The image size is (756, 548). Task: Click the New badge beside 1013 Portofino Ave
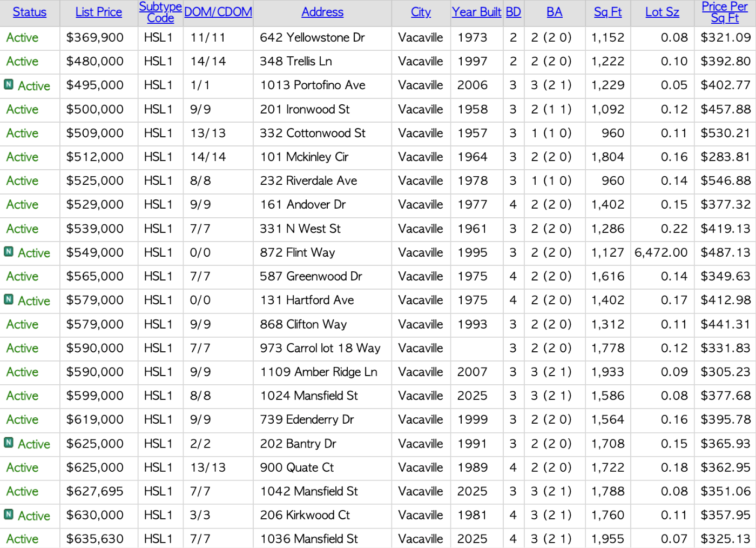coord(9,84)
